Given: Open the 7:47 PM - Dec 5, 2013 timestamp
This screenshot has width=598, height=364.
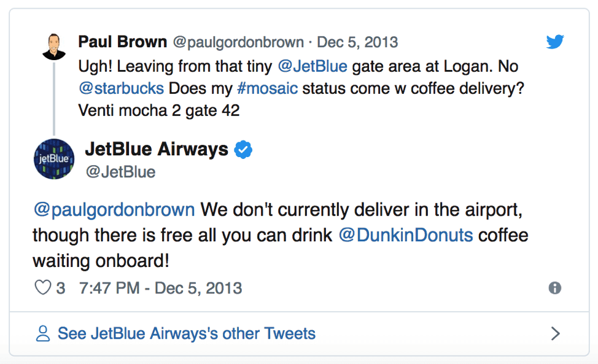Looking at the screenshot, I should coord(160,288).
